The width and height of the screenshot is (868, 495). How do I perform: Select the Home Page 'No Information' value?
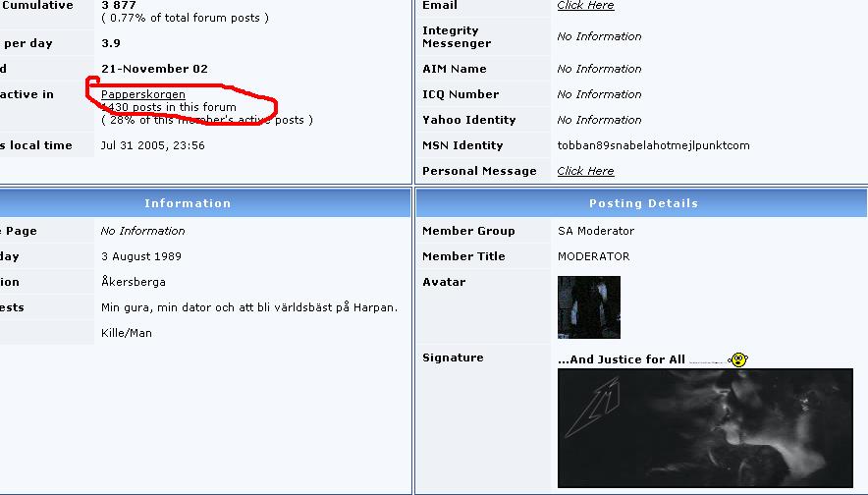point(142,231)
